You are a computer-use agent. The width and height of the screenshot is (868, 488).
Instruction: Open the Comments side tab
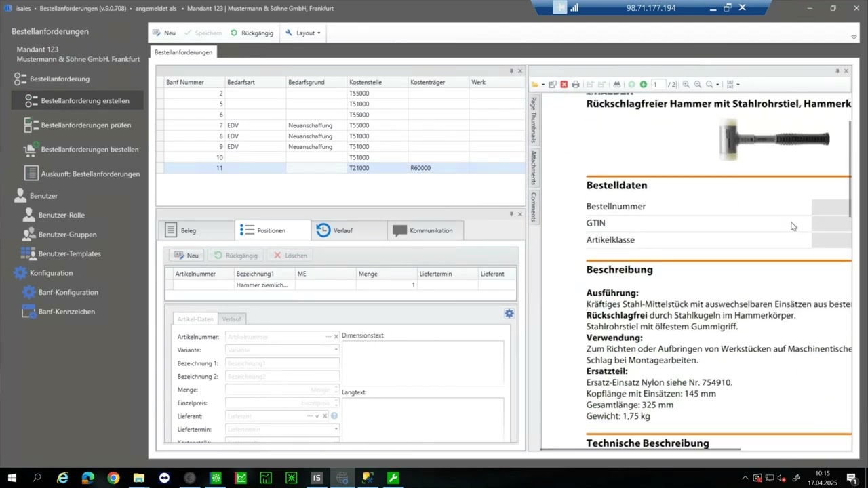534,207
